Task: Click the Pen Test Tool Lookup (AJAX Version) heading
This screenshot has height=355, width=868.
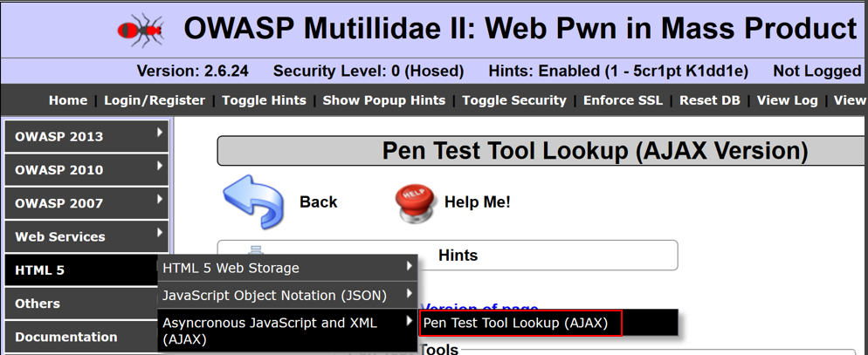Action: (595, 151)
